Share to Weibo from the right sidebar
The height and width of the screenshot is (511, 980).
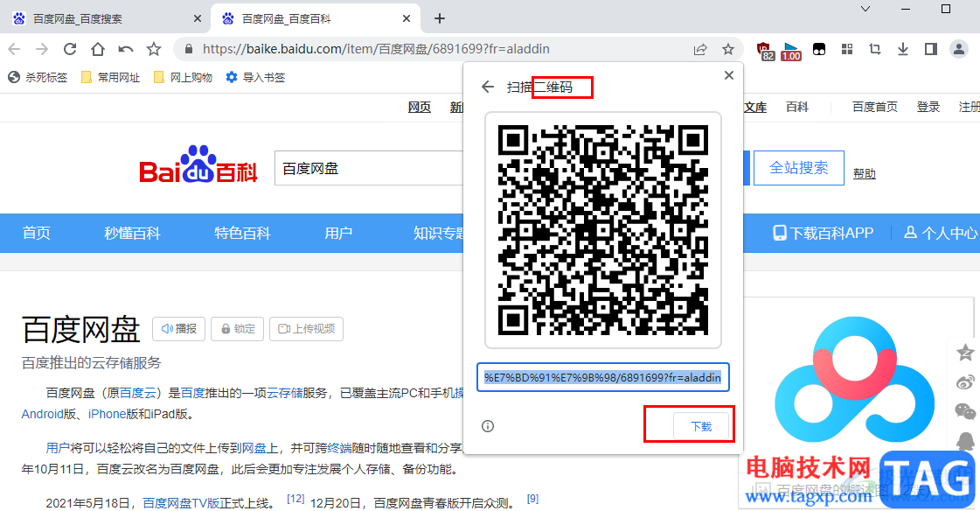965,381
